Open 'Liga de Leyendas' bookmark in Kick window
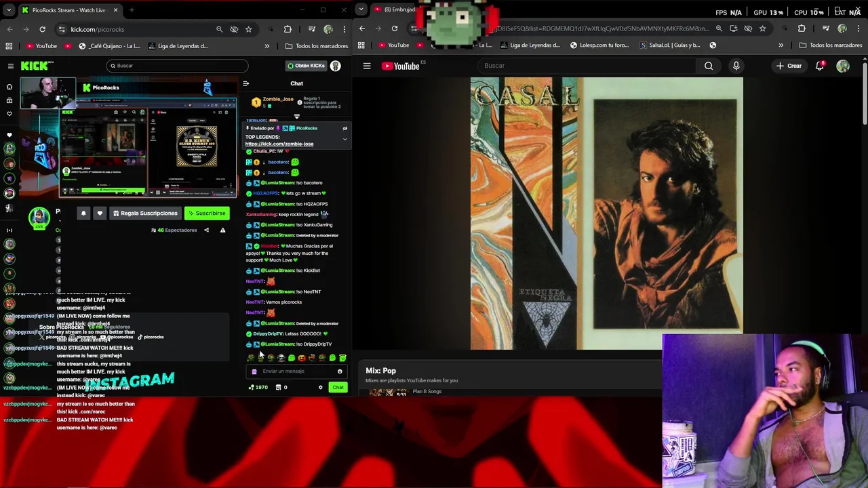This screenshot has width=868, height=488. [x=178, y=46]
